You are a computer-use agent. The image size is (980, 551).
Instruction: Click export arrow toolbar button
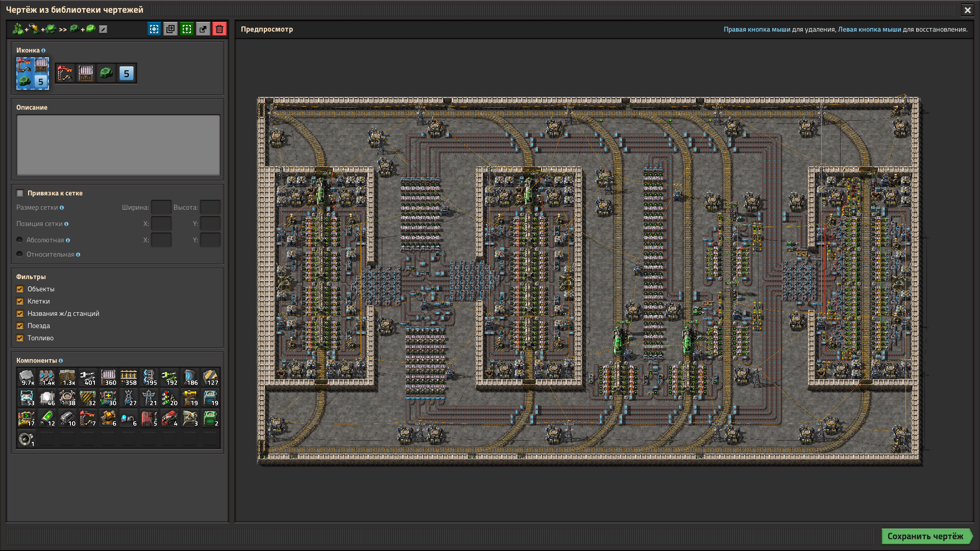pos(203,29)
